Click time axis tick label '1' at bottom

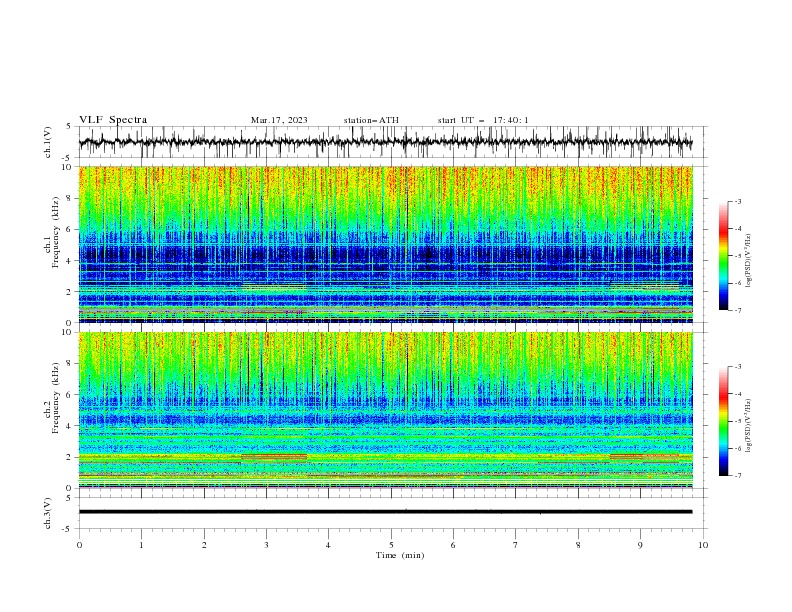pos(141,545)
